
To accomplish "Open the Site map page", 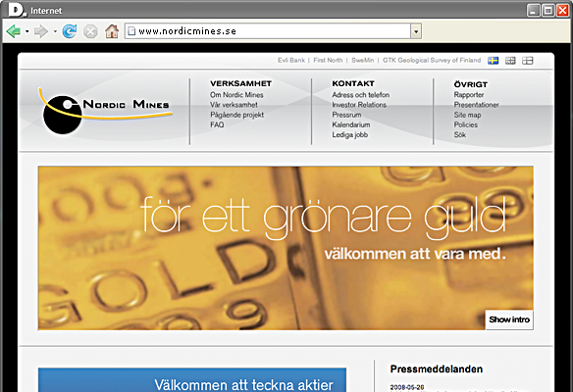I will pos(467,115).
